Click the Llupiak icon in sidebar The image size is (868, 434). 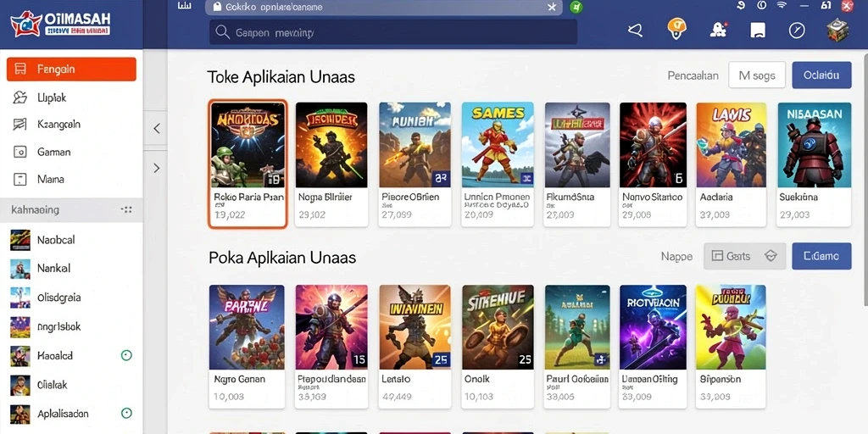[x=20, y=97]
